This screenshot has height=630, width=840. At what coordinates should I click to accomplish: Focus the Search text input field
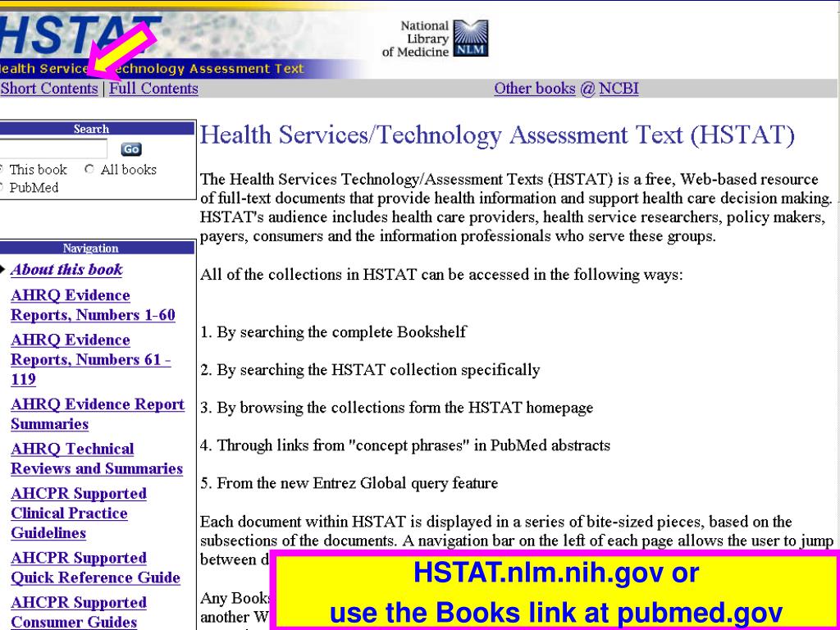coord(53,149)
